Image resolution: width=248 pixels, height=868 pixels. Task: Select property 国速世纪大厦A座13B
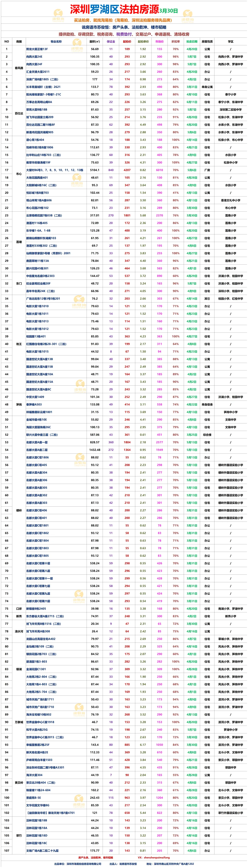coord(39,359)
